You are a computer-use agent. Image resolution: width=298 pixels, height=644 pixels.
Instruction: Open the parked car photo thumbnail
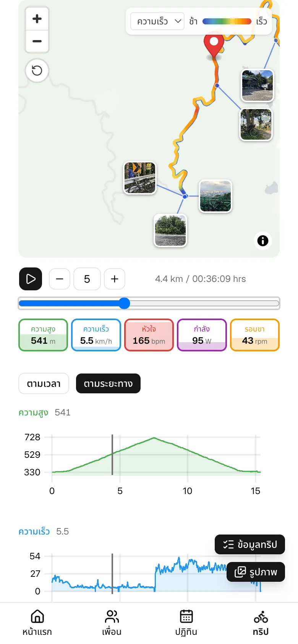[258, 85]
